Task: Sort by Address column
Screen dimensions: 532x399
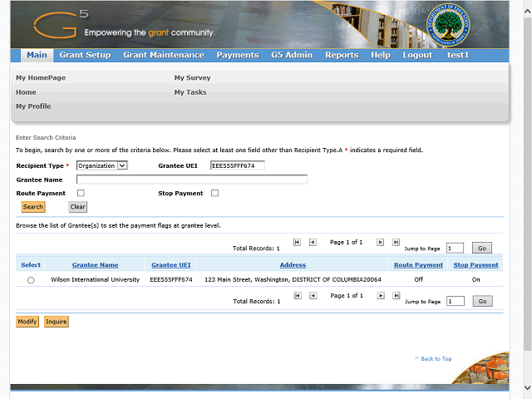Action: [293, 265]
